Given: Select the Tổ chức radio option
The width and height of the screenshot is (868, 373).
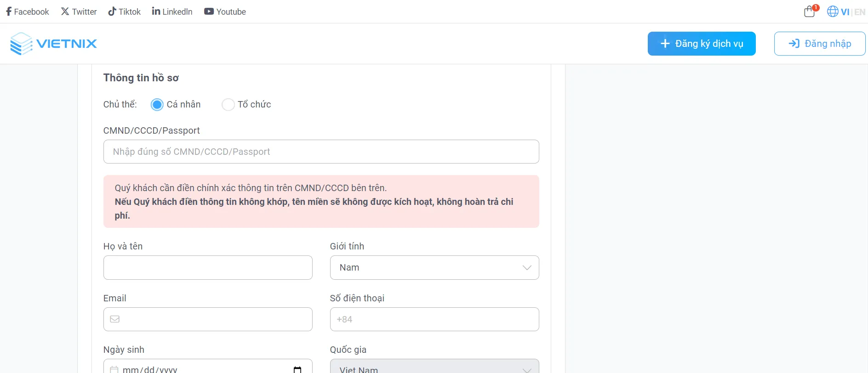Looking at the screenshot, I should (228, 105).
